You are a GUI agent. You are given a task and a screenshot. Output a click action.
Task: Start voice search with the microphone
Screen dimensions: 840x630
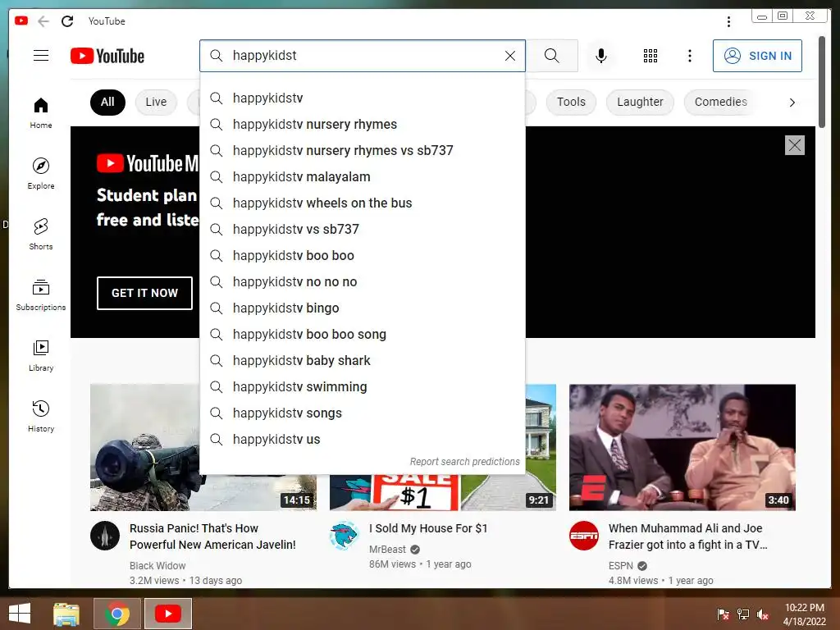601,56
